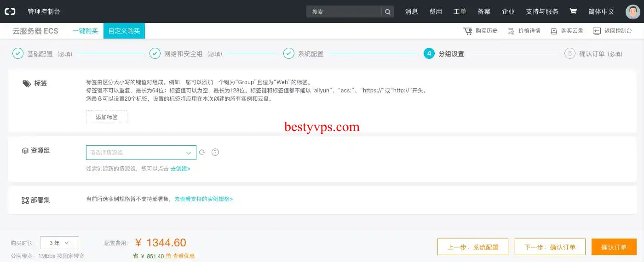Go to 购买云盘 buy cloud disk
Screen dimensions: 644x262
567,31
